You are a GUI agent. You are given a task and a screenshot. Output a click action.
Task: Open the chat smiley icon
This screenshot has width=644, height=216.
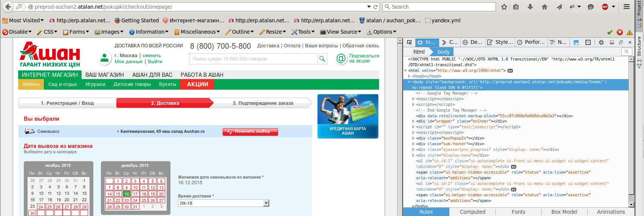point(591,7)
